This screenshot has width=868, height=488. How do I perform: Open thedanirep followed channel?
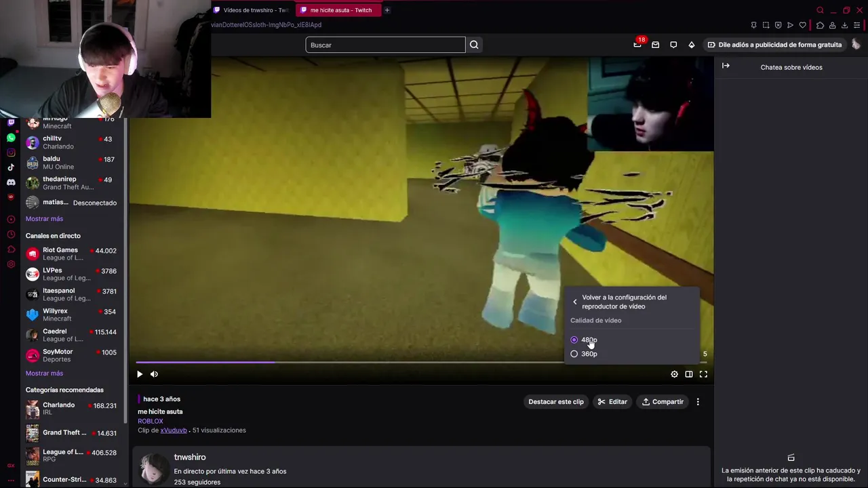(x=71, y=183)
